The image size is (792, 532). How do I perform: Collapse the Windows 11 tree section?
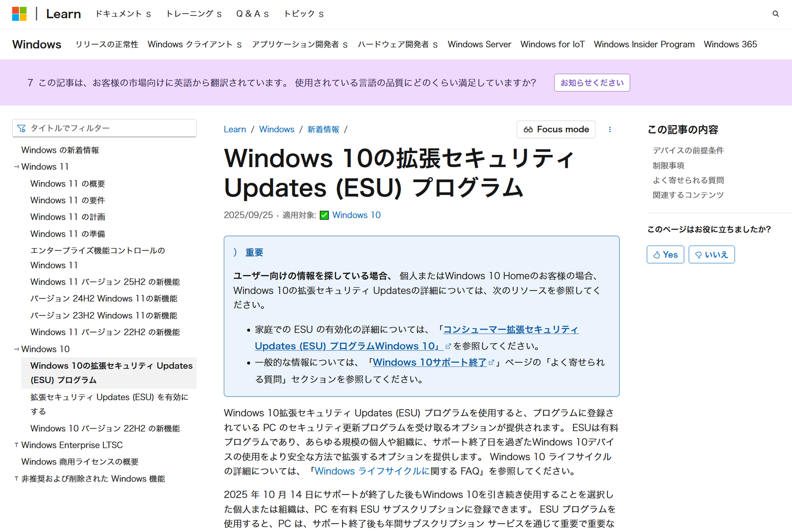pos(16,167)
